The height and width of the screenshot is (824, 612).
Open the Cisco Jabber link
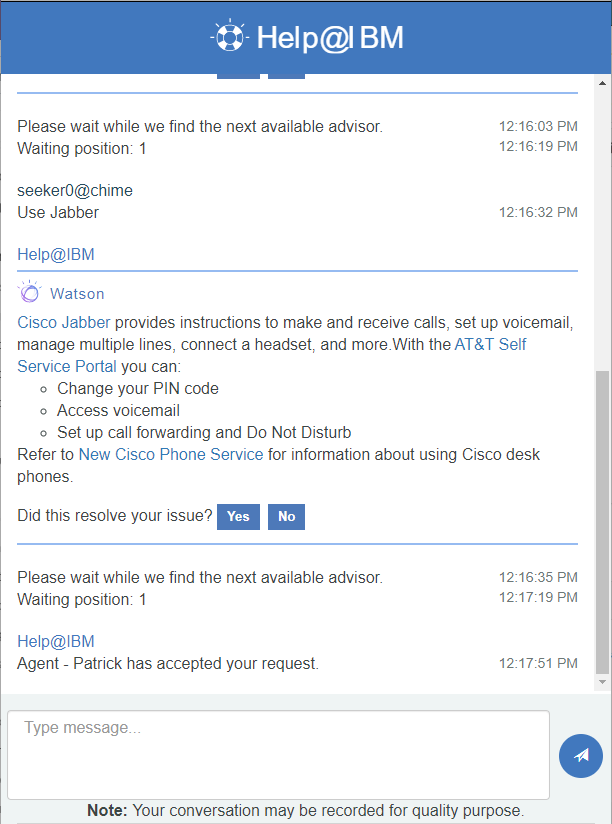64,322
